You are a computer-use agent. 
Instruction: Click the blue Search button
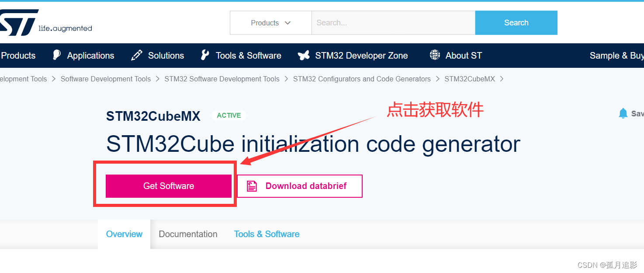[x=516, y=23]
